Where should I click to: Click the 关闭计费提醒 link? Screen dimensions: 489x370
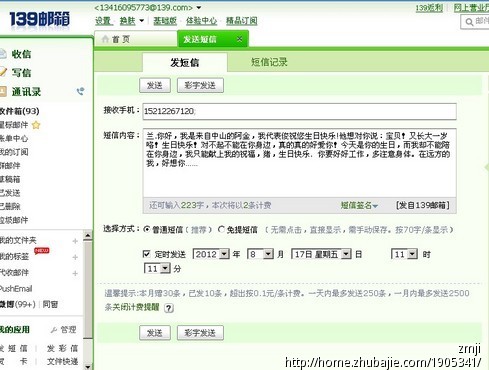[x=136, y=307]
